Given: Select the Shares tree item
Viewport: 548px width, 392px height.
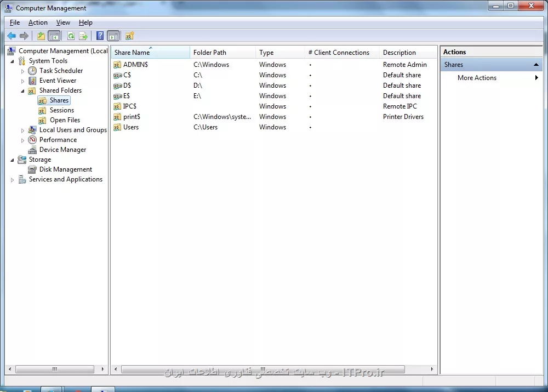Looking at the screenshot, I should click(x=59, y=100).
